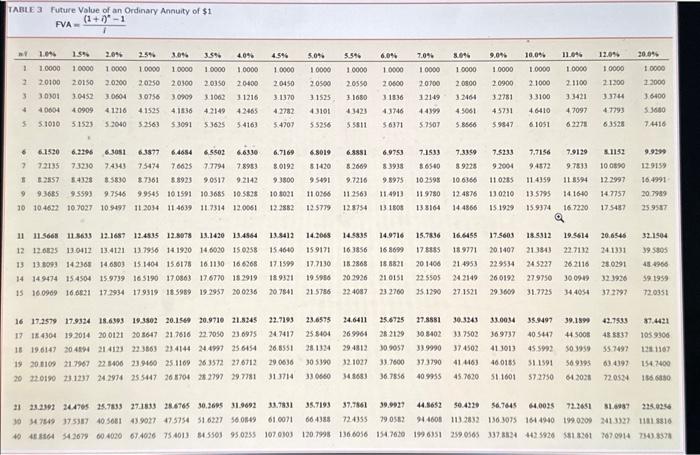This screenshot has width=700, height=455.
Task: Select the value 7343.8578
Action: coord(656,436)
